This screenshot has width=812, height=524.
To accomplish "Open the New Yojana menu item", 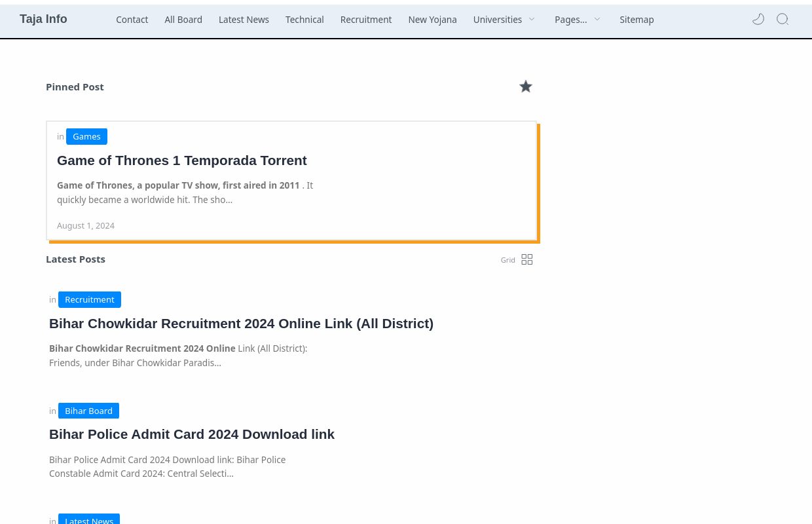I will 432,20.
